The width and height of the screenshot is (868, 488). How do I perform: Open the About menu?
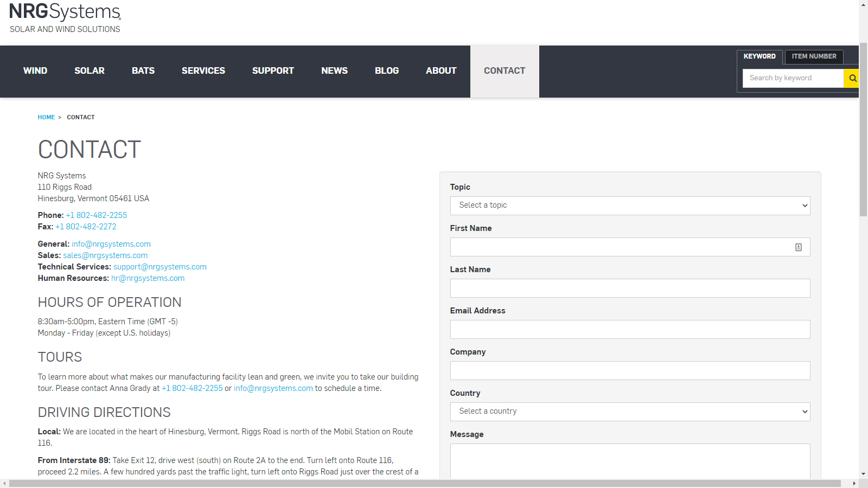[441, 71]
